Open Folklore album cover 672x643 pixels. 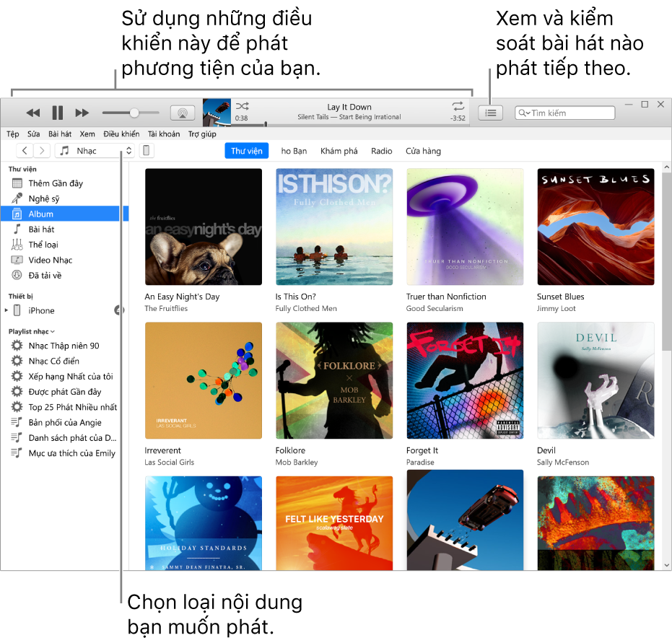coord(334,380)
